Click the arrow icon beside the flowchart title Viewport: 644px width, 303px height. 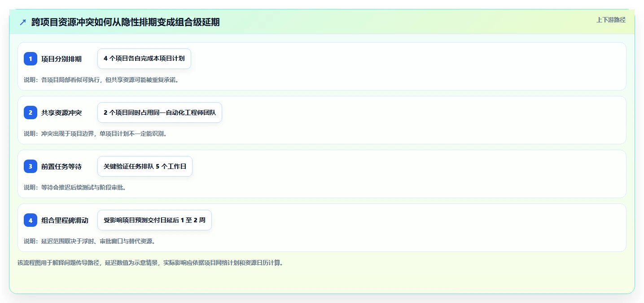[x=23, y=22]
